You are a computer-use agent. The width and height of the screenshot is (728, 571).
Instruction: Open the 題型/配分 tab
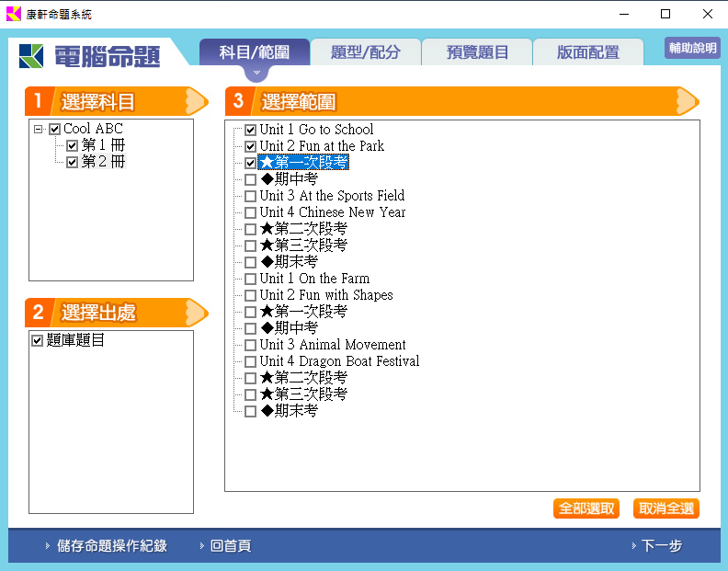click(366, 52)
